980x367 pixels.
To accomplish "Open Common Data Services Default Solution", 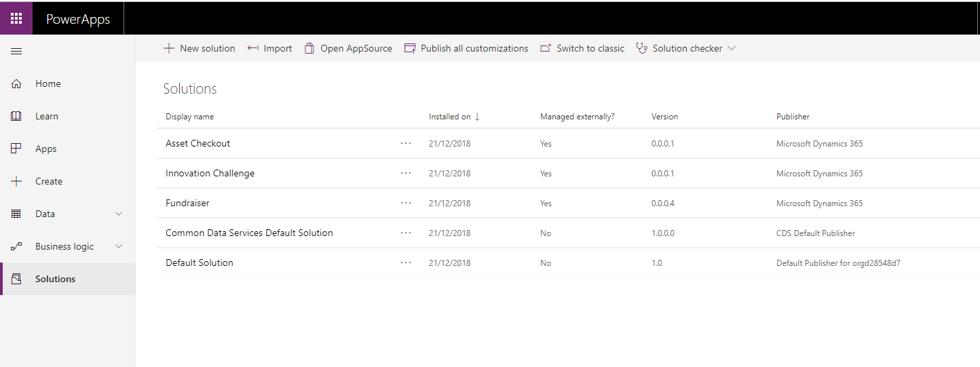I will point(249,233).
